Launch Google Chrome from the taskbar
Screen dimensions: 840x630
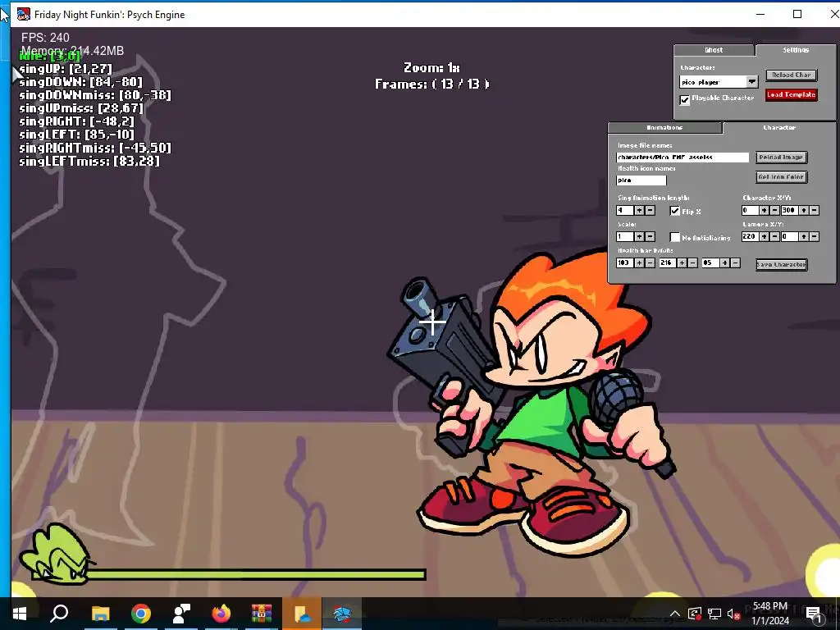[x=141, y=614]
